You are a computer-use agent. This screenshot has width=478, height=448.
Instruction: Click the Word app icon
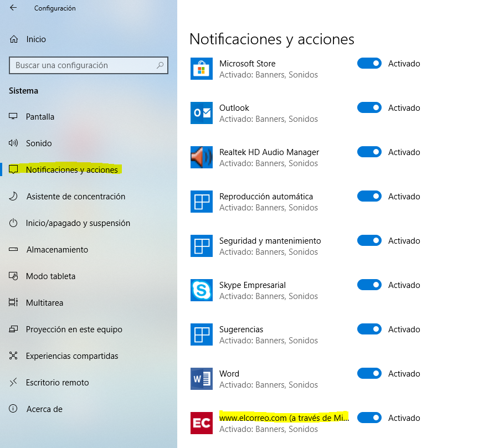coord(202,379)
